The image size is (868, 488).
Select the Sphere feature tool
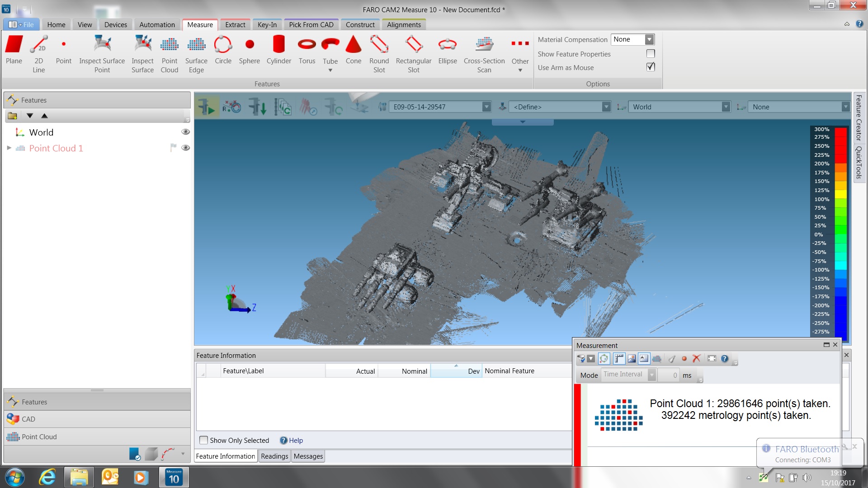click(250, 50)
